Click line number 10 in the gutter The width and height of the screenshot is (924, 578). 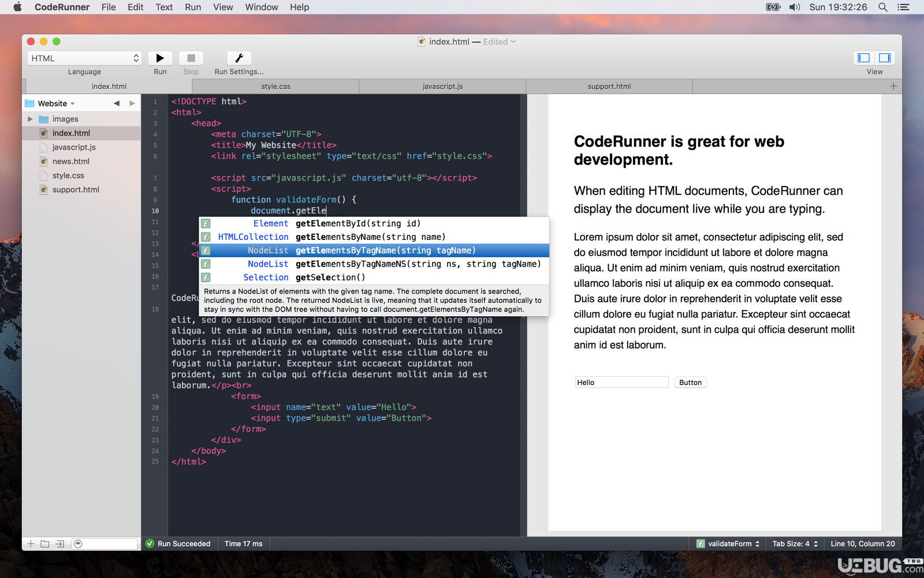[155, 211]
